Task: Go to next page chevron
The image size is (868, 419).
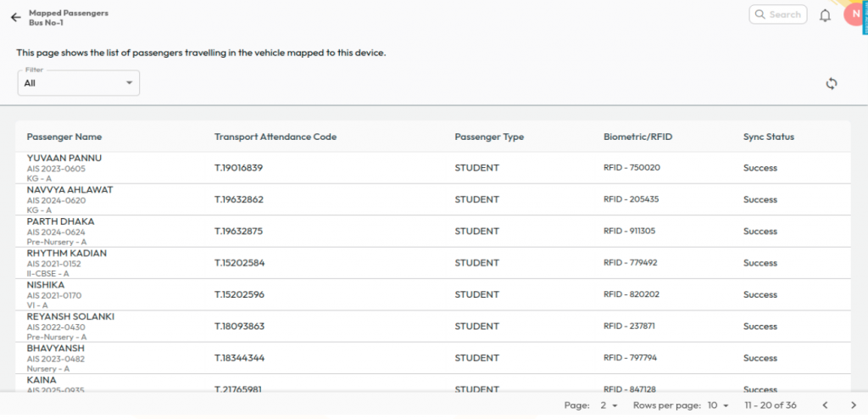Action: [x=853, y=405]
